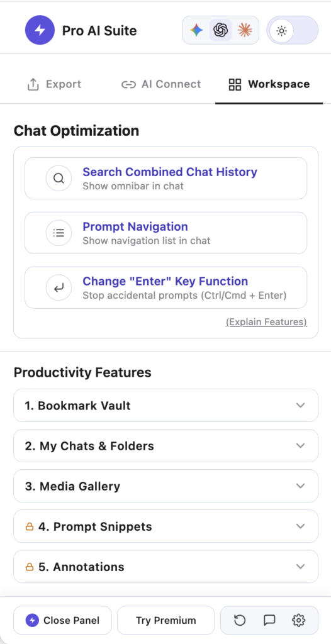Open settings gear icon
This screenshot has width=331, height=644.
298,620
